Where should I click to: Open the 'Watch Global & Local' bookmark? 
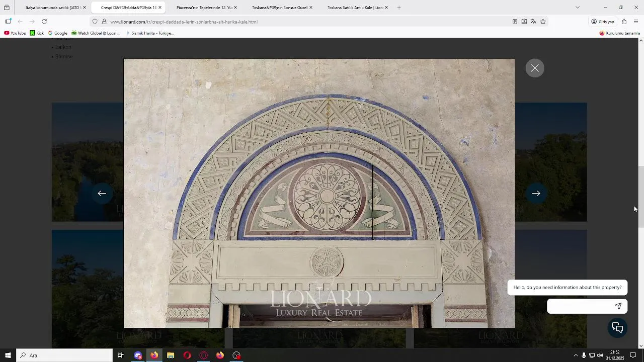click(96, 33)
